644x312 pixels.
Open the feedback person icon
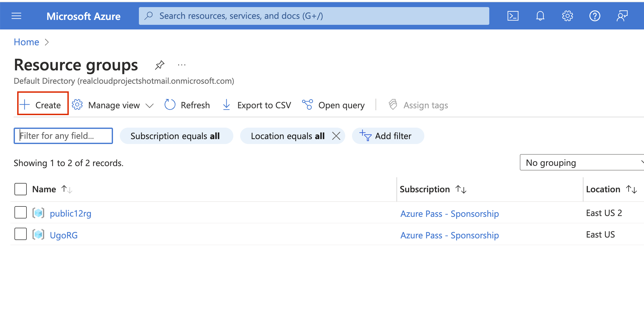(622, 16)
